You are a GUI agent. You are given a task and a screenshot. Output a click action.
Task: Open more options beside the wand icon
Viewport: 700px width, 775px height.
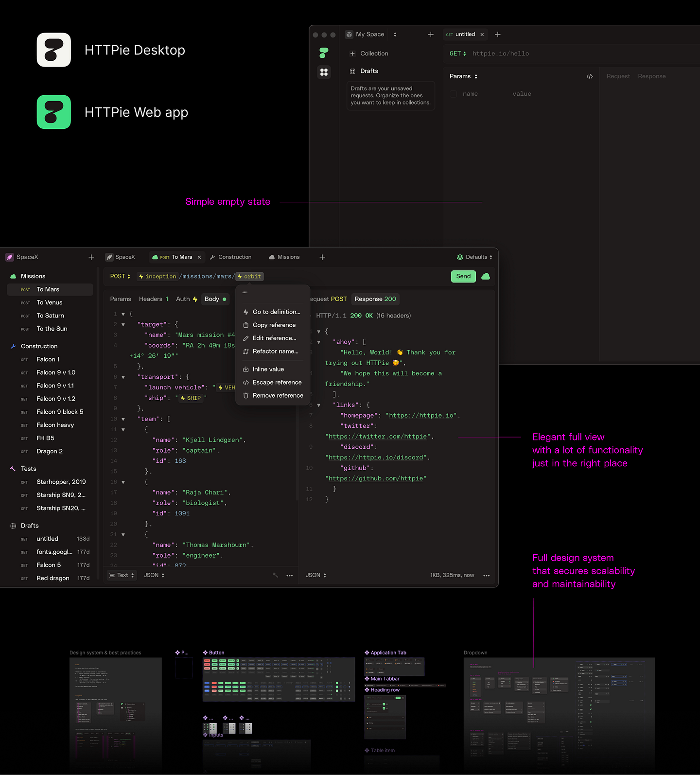point(290,576)
